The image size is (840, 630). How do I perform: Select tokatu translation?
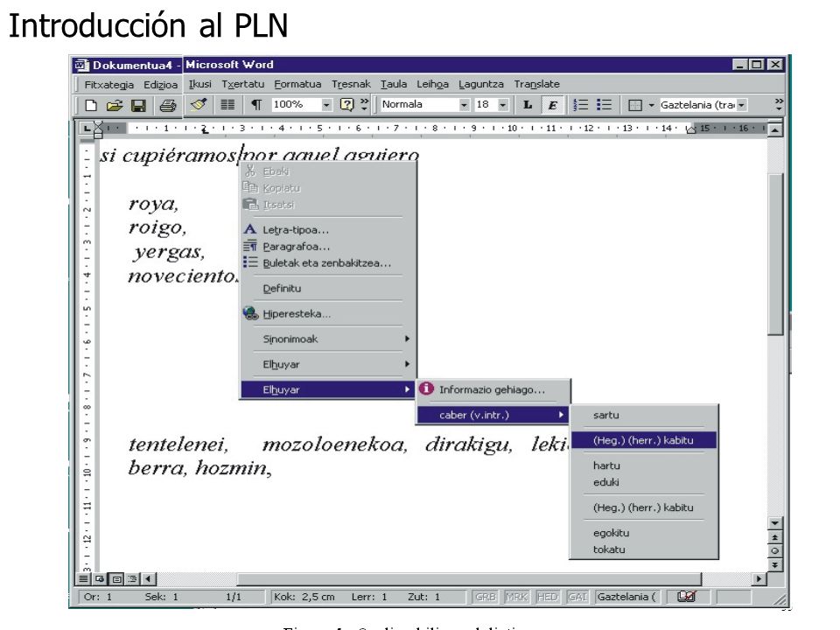tap(644, 549)
